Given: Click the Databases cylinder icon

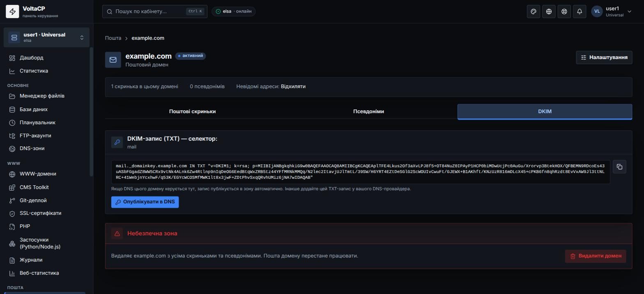Looking at the screenshot, I should [x=12, y=109].
